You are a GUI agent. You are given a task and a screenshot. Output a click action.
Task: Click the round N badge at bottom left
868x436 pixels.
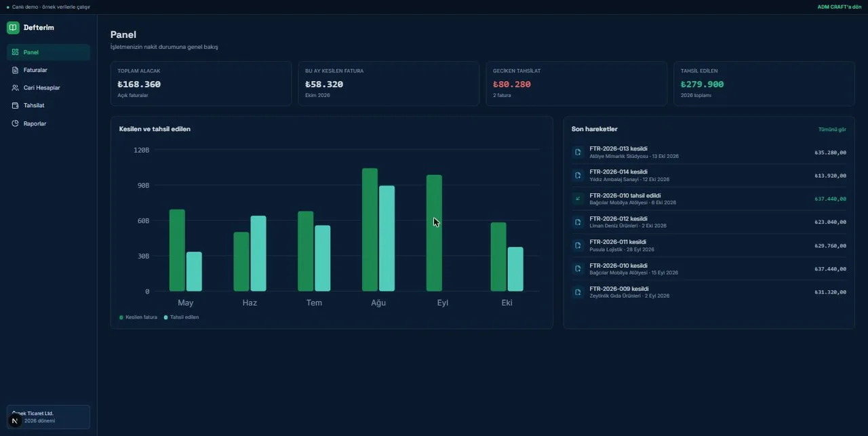point(15,421)
